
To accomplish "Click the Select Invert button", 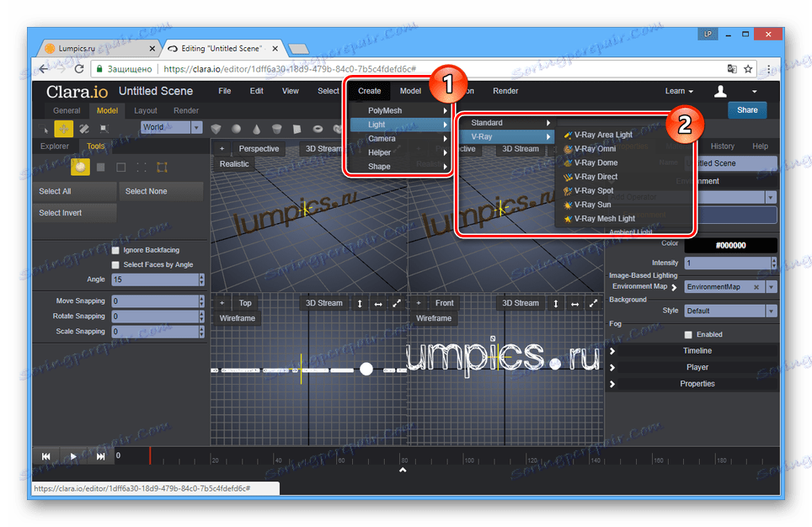I will point(74,213).
